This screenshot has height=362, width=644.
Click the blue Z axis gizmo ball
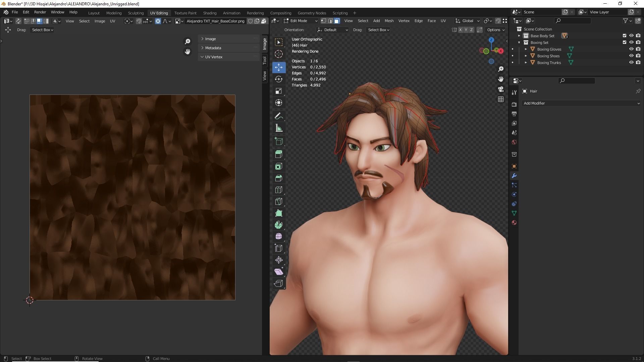[491, 40]
